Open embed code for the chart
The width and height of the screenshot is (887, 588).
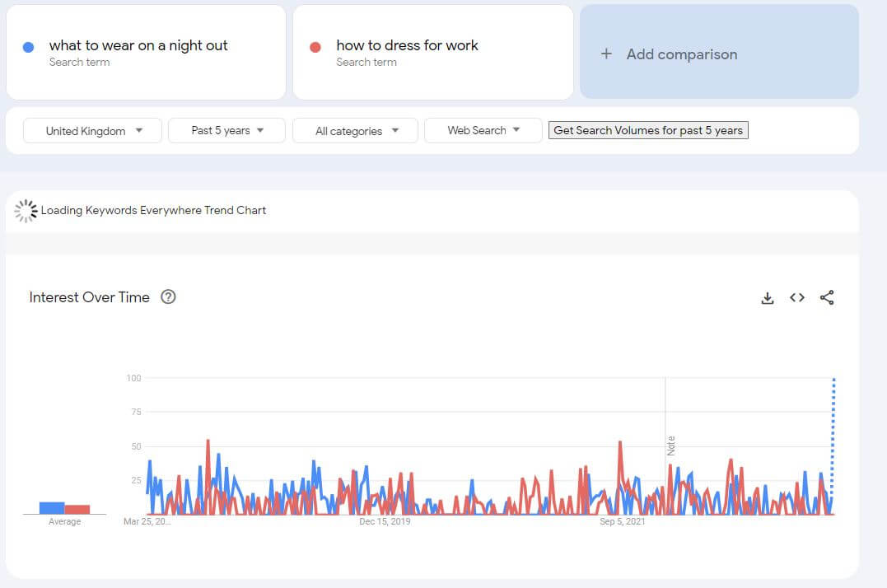(x=797, y=297)
